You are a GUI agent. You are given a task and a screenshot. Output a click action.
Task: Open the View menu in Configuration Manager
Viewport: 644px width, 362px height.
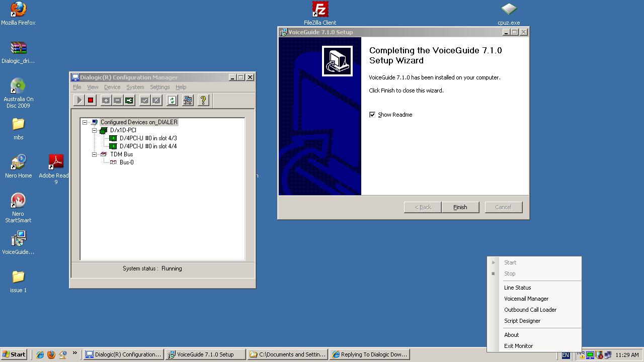tap(93, 87)
